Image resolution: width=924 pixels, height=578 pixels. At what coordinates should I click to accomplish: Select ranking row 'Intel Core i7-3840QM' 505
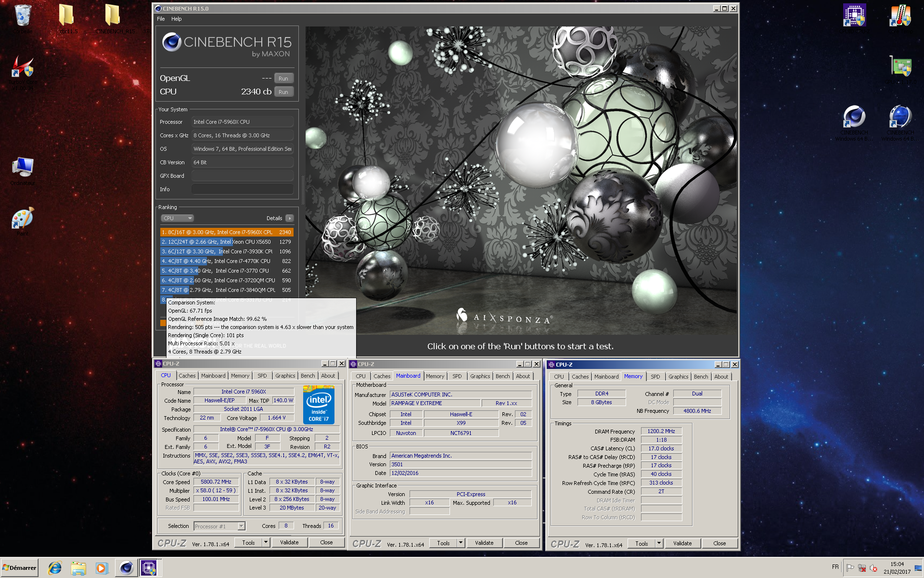point(226,290)
